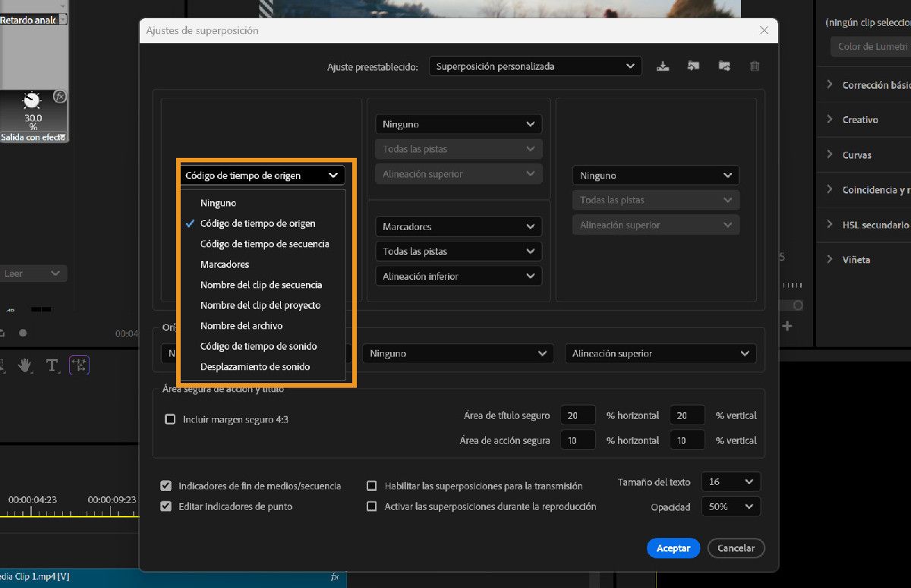Open the Alineación inferior dropdown
911x588 pixels.
tap(459, 276)
